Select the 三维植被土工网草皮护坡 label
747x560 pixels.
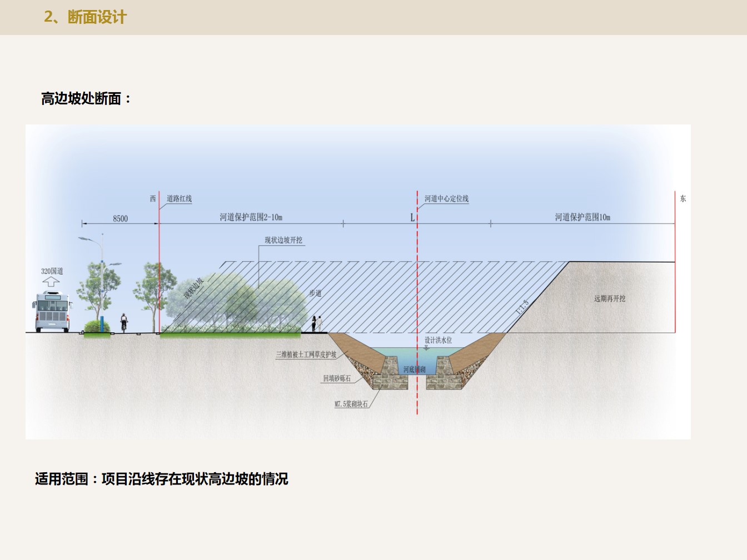tap(306, 354)
